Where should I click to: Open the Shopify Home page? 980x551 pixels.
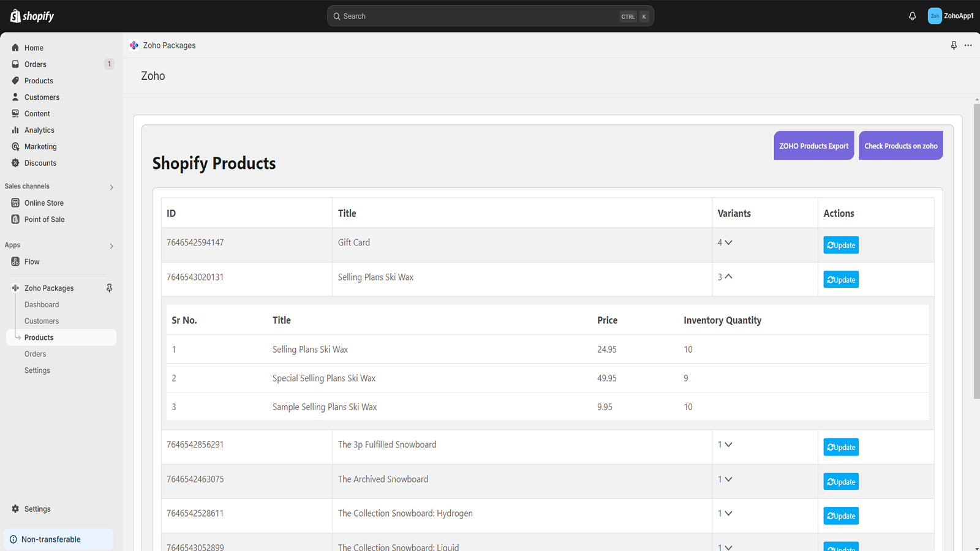click(34, 47)
